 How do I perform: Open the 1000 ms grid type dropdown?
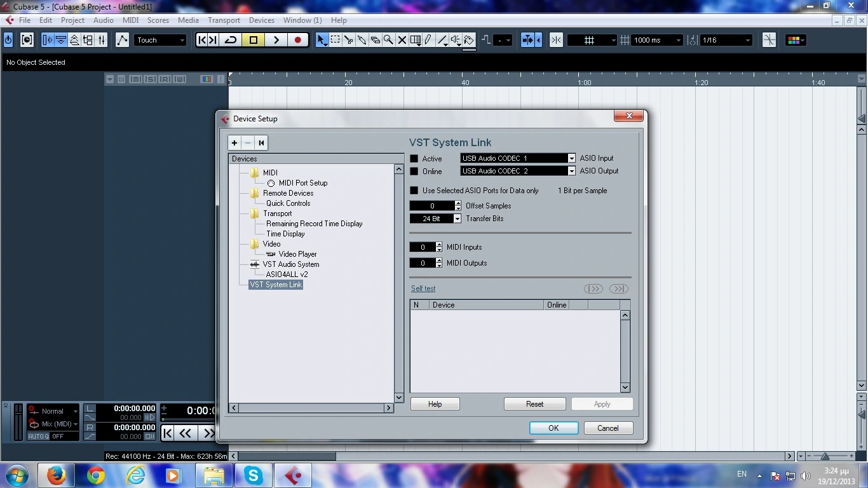pos(657,40)
